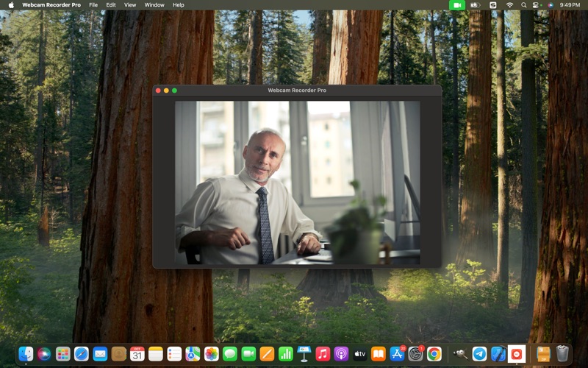Open the Webcam Recorder Pro app menu
This screenshot has height=368, width=588.
pyautogui.click(x=51, y=5)
